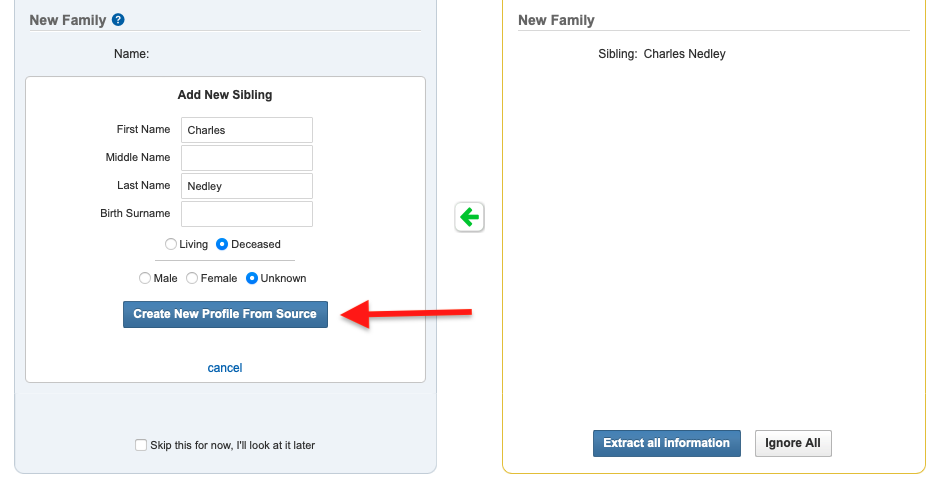938x488 pixels.
Task: Click into the empty Middle Name field
Action: [247, 158]
